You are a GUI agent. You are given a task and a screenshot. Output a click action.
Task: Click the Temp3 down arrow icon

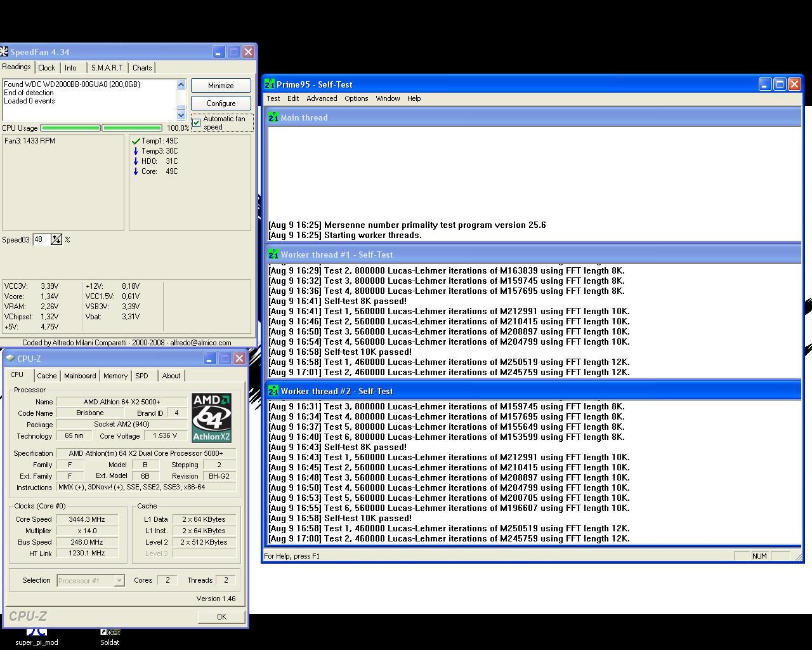136,151
